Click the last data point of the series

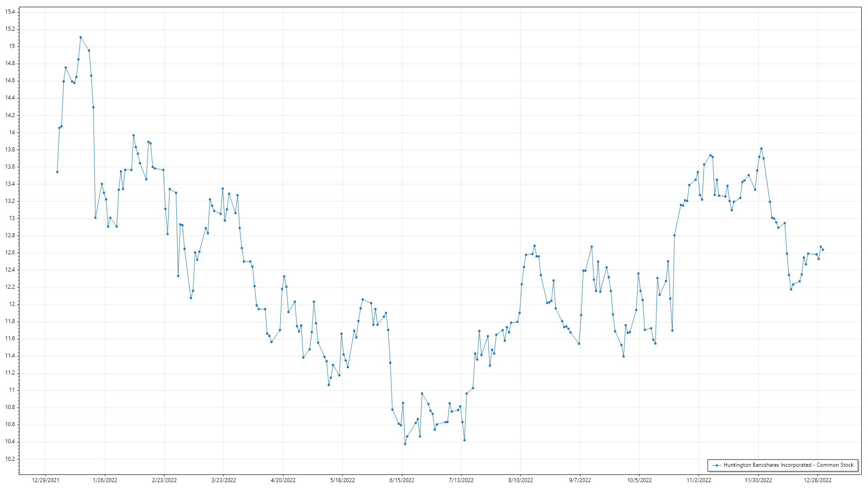(823, 250)
